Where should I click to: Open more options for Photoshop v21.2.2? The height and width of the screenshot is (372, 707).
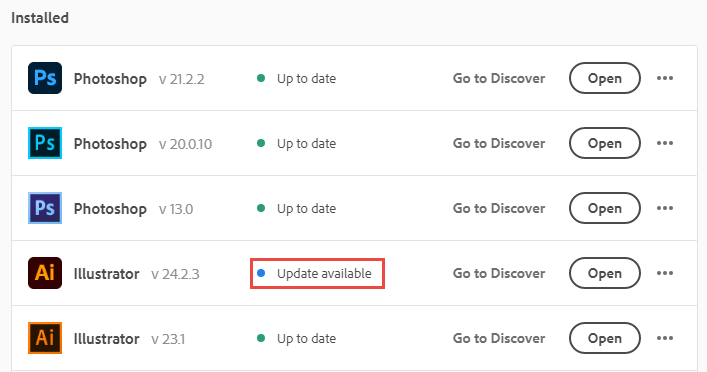pos(665,78)
